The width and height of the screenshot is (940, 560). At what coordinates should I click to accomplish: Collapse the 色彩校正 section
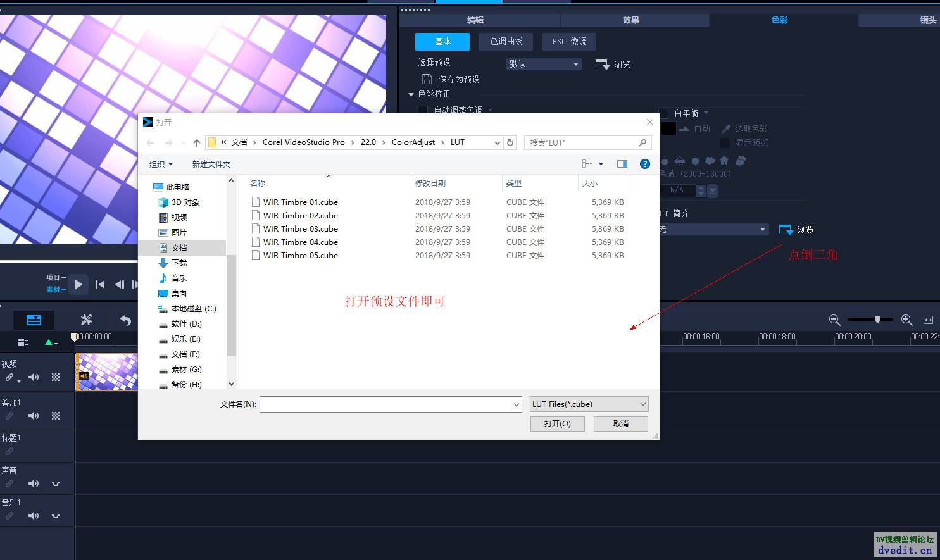[x=411, y=94]
